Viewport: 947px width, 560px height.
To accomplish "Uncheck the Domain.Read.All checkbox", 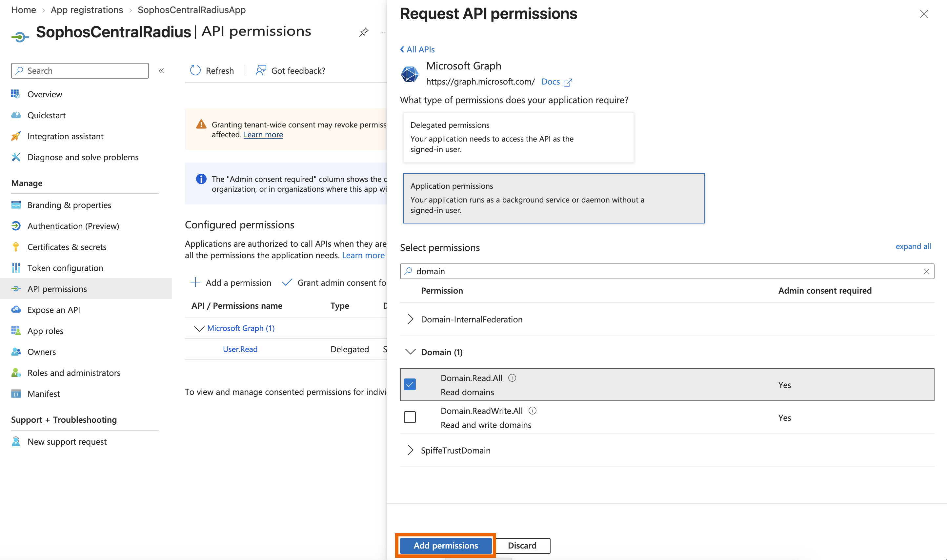I will click(410, 384).
